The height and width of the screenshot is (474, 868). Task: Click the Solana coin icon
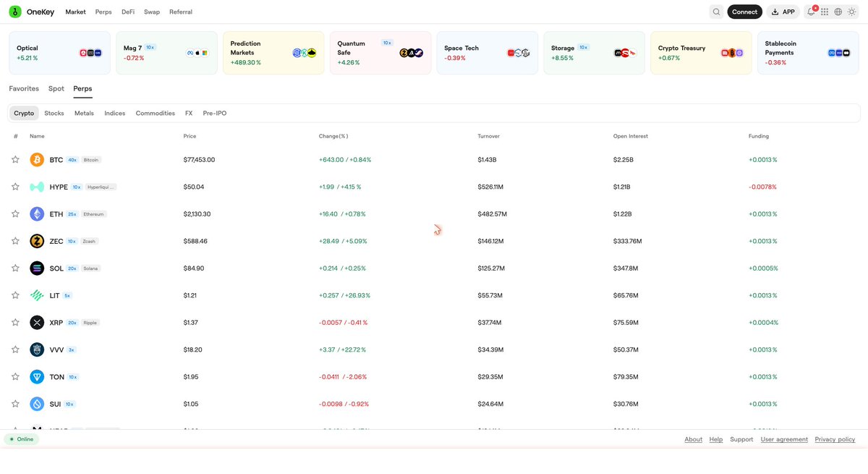[x=37, y=268]
